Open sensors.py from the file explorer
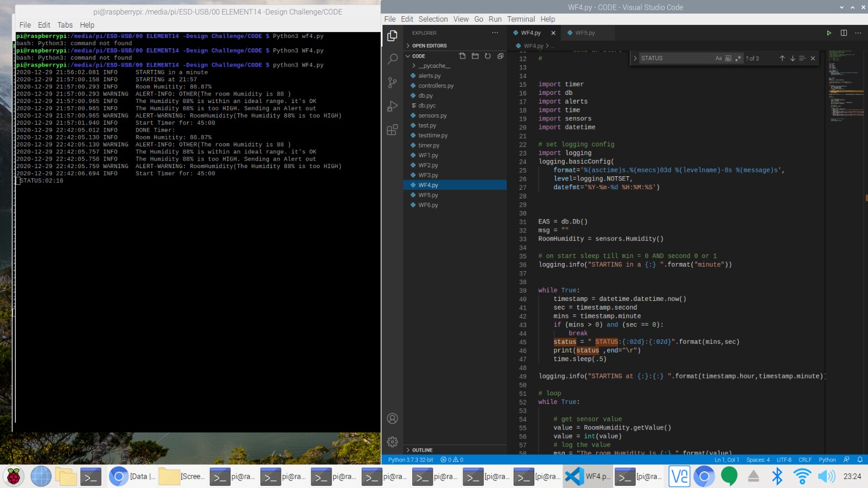This screenshot has width=868, height=488. coord(432,115)
